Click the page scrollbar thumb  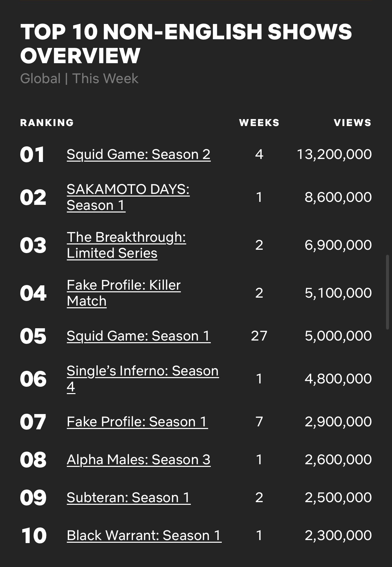[x=387, y=292]
